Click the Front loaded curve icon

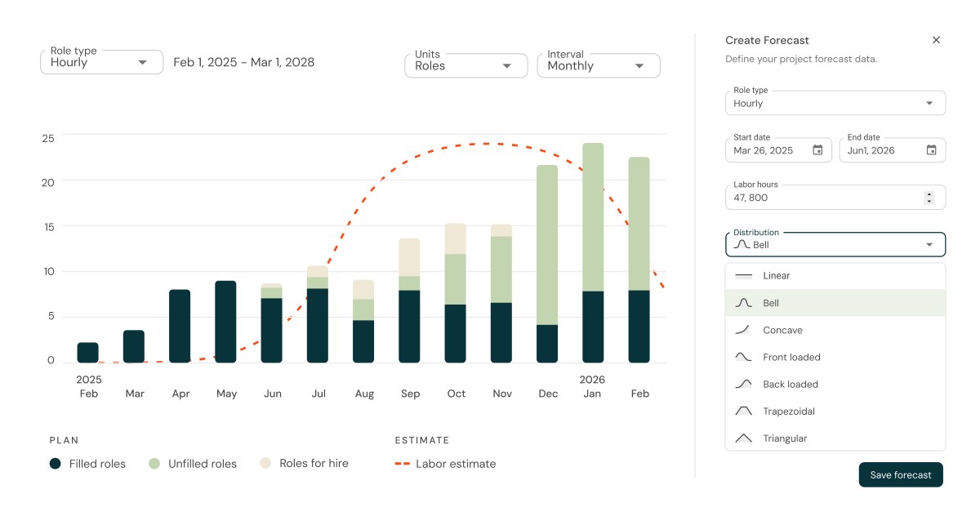coord(743,357)
